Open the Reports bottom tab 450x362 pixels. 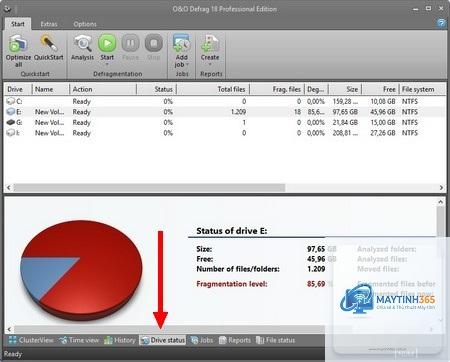pos(235,340)
